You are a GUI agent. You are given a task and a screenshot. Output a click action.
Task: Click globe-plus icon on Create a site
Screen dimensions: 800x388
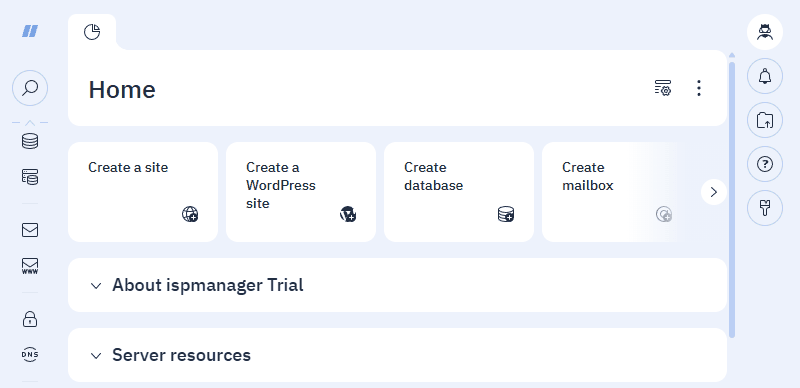[190, 214]
